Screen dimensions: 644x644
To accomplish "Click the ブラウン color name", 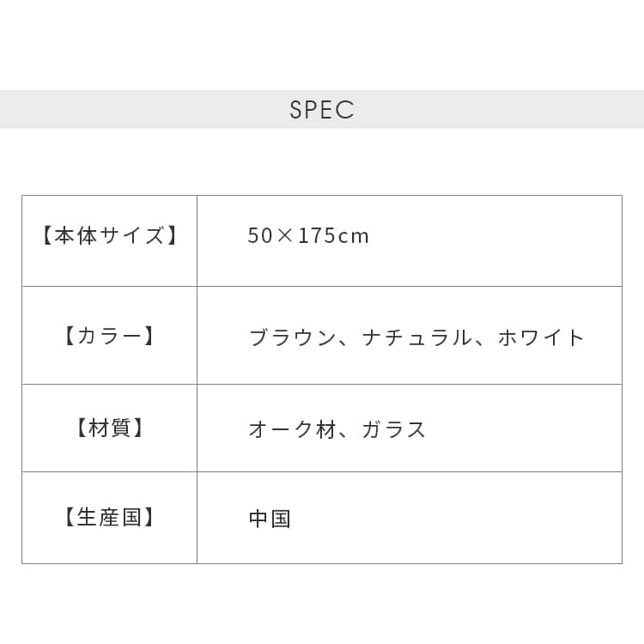I will (292, 337).
